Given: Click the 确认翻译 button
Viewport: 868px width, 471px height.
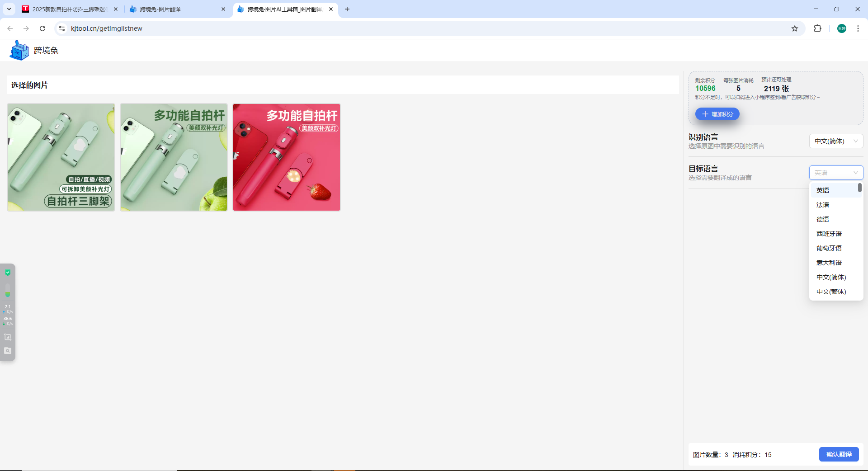Looking at the screenshot, I should tap(839, 454).
